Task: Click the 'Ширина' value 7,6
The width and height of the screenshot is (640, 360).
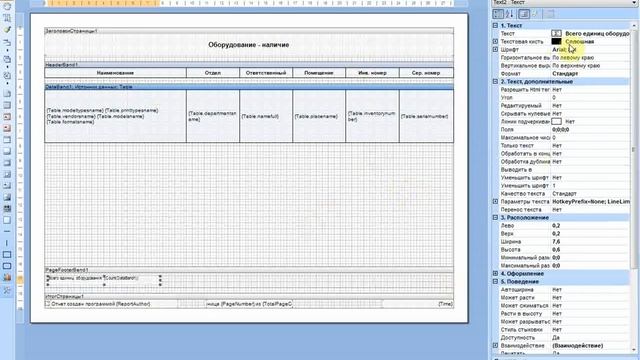Action: click(x=556, y=242)
